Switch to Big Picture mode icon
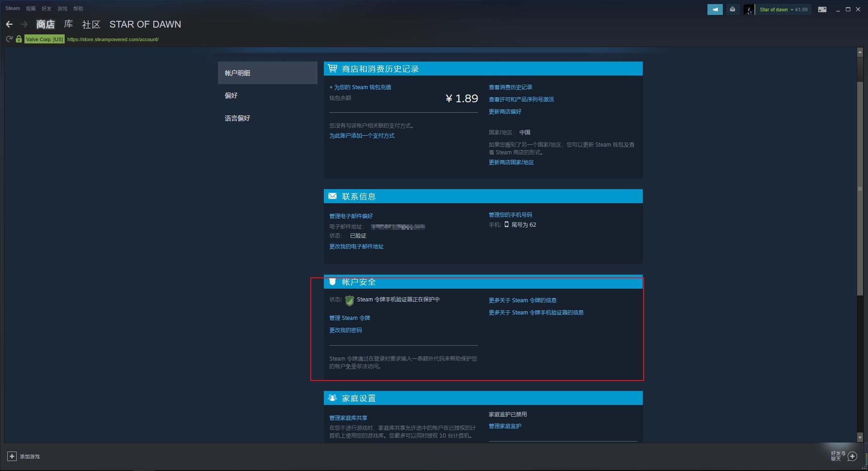This screenshot has height=471, width=868. coord(822,10)
